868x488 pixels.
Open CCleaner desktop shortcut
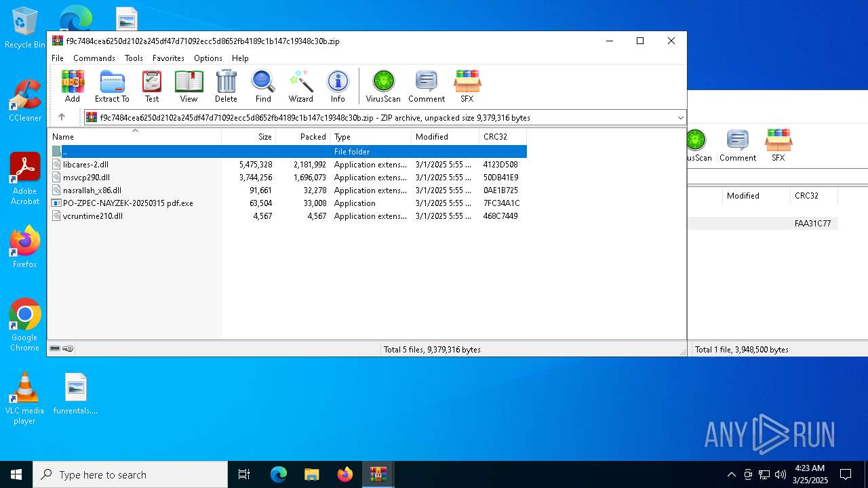(x=25, y=101)
